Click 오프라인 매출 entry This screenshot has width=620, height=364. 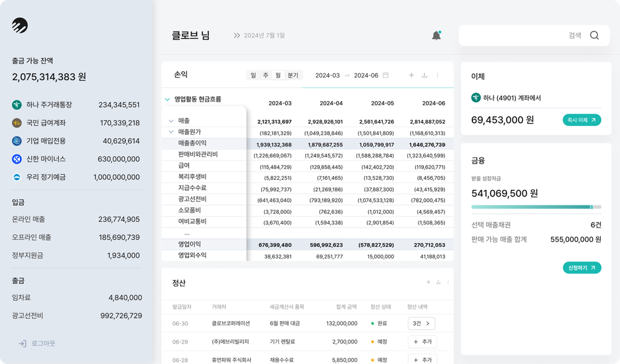76,237
